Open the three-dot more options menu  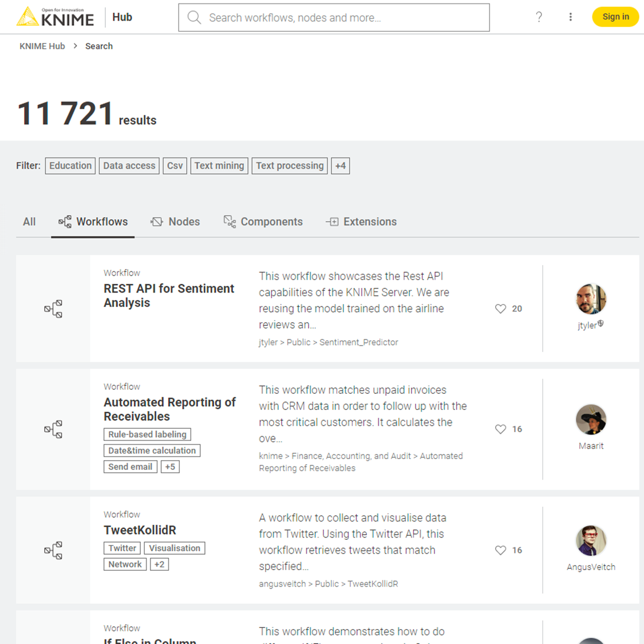[x=571, y=17]
